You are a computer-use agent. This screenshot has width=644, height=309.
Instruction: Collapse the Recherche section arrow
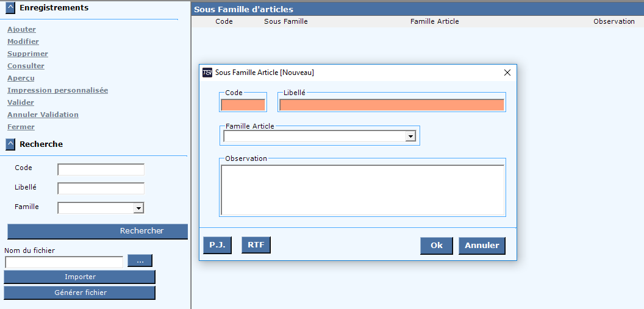[10, 144]
